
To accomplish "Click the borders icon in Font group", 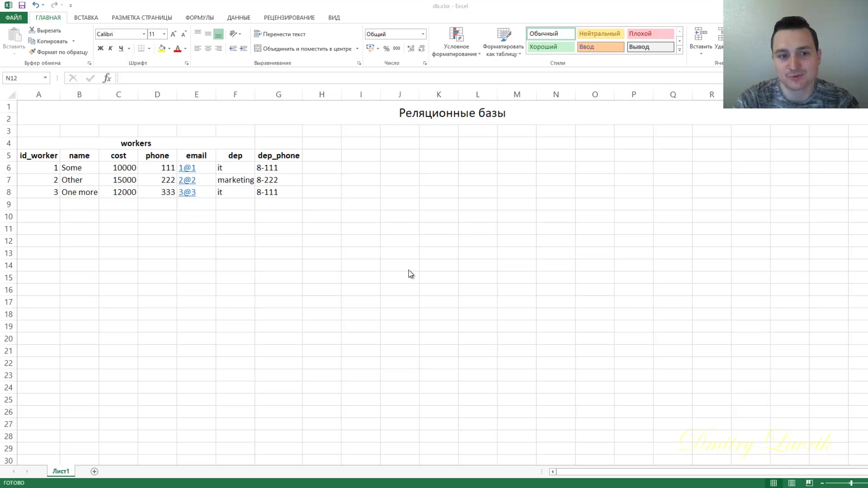I will (141, 48).
